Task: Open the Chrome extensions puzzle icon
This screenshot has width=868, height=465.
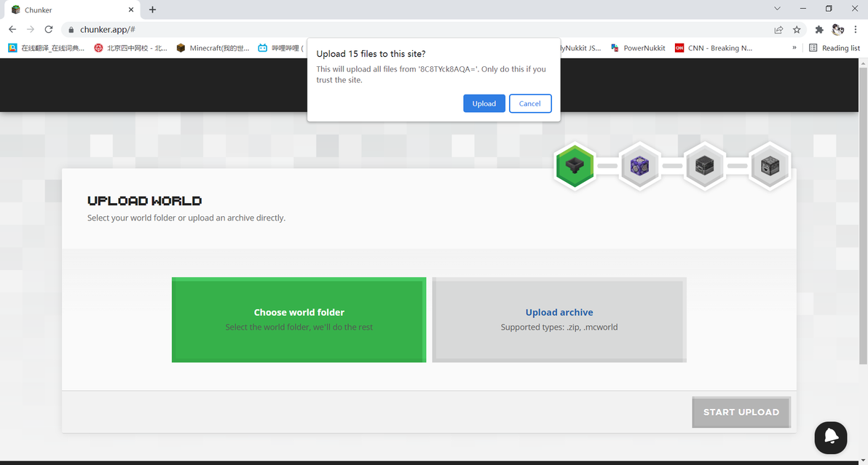Action: (819, 29)
